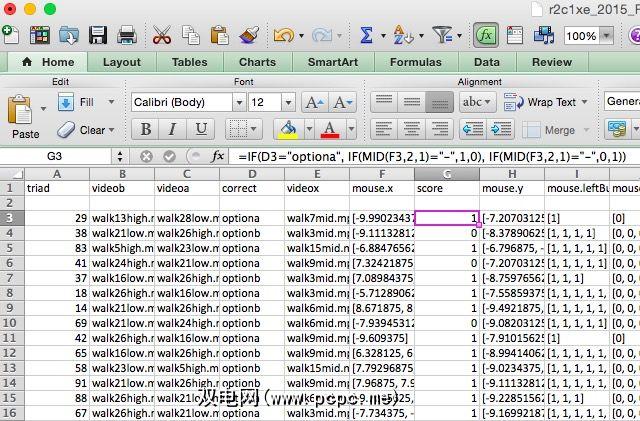Undo the last action

[x=284, y=36]
